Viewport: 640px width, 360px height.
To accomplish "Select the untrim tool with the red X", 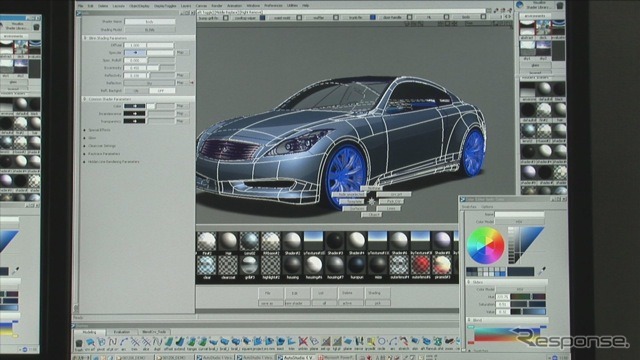I will pyautogui.click(x=302, y=342).
